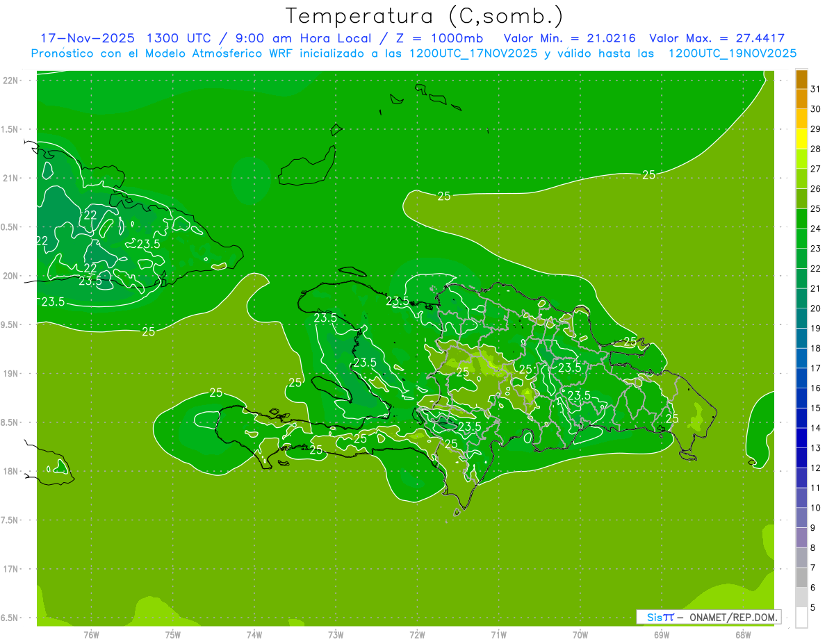
Task: Click the "22N" latitude axis label
Action: pos(10,81)
